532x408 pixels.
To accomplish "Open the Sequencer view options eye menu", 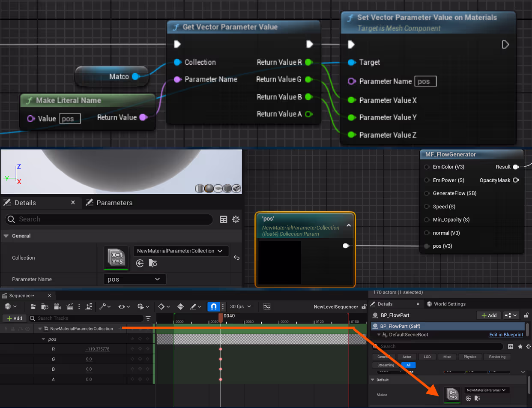I will pos(124,306).
